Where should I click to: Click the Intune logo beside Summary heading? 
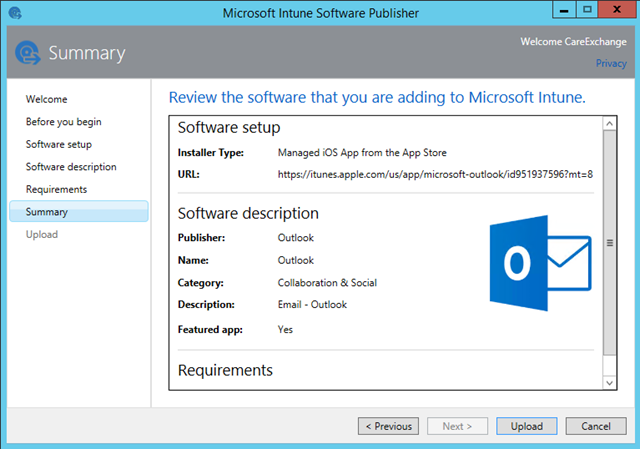point(28,53)
